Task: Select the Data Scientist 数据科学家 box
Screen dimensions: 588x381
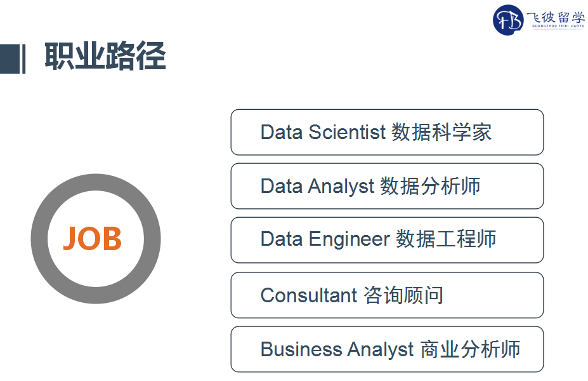Action: 387,132
